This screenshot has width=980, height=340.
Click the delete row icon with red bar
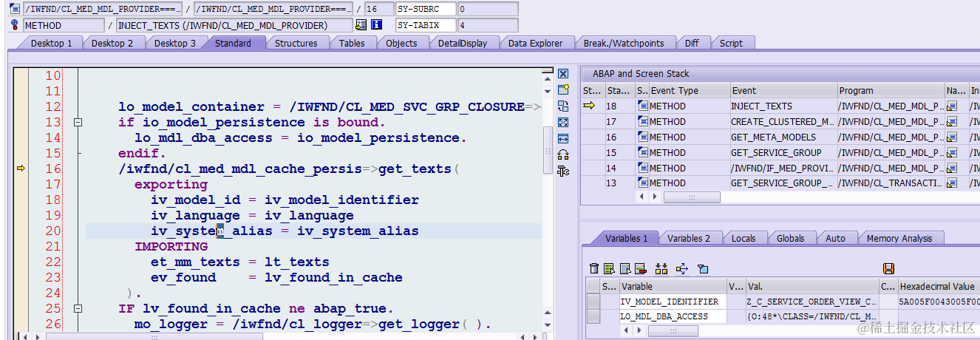point(640,268)
